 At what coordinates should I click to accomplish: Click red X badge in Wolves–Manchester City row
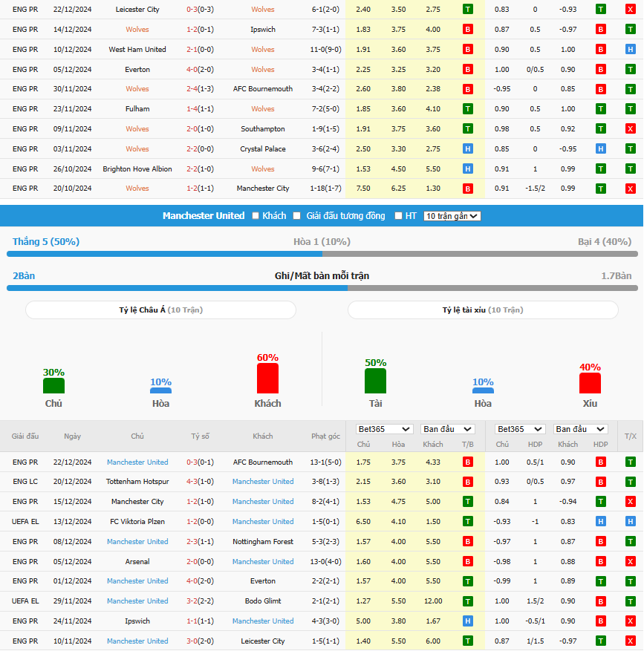[x=631, y=189]
